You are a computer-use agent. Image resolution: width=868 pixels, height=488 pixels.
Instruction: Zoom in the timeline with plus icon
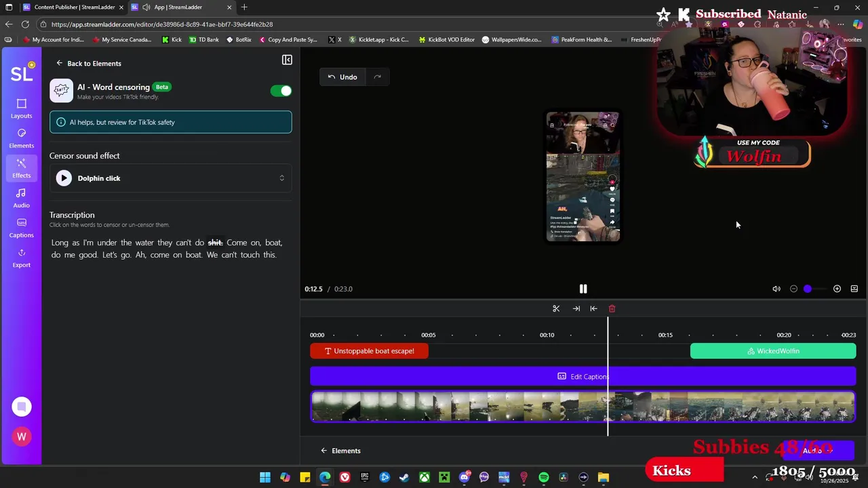pyautogui.click(x=837, y=289)
